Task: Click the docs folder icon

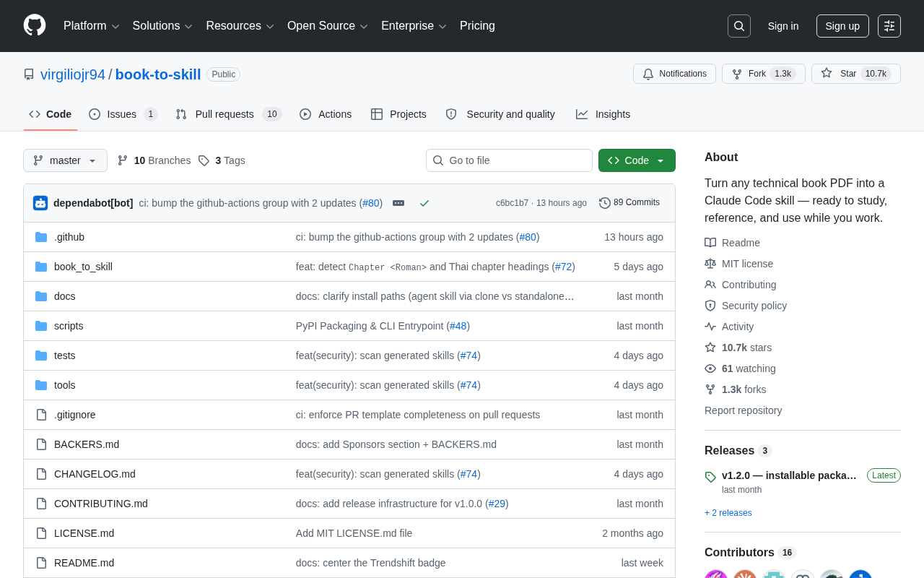Action: (x=41, y=296)
